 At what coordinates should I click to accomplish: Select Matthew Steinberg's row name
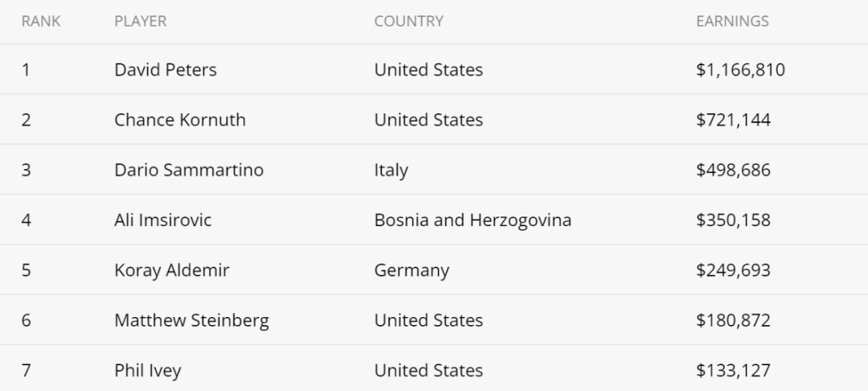point(191,320)
